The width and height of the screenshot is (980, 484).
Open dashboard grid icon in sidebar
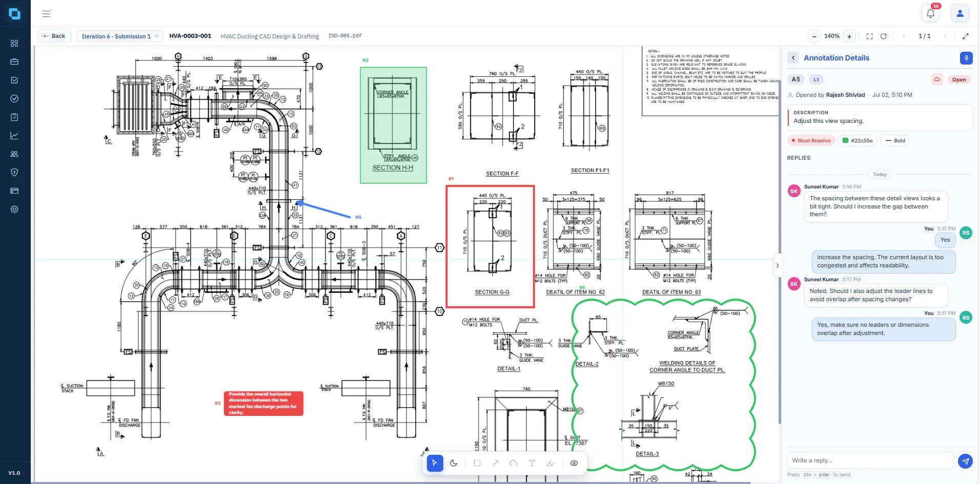(x=14, y=44)
